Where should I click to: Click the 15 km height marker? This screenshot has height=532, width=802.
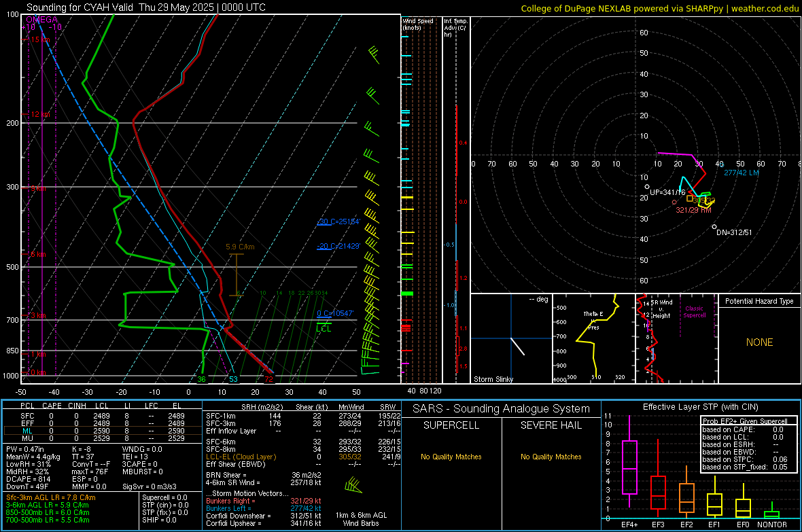(x=41, y=39)
